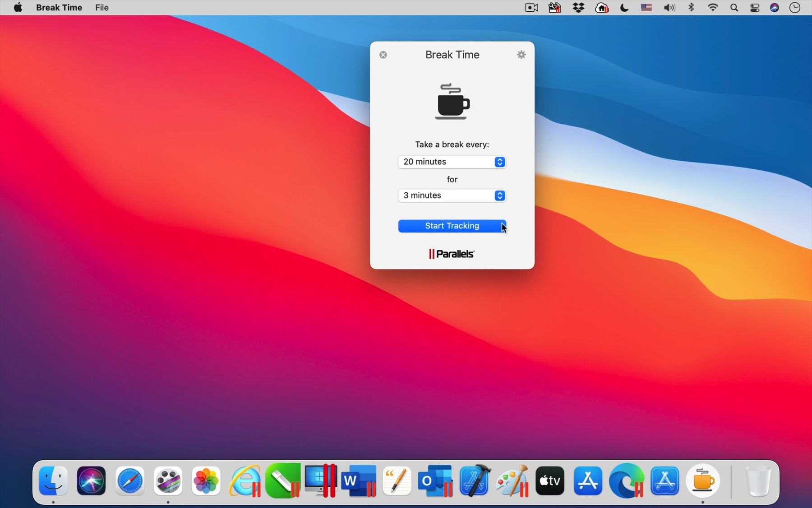Open the break duration dropdown showing 3 minutes
Screen dimensions: 812x508
pos(452,196)
